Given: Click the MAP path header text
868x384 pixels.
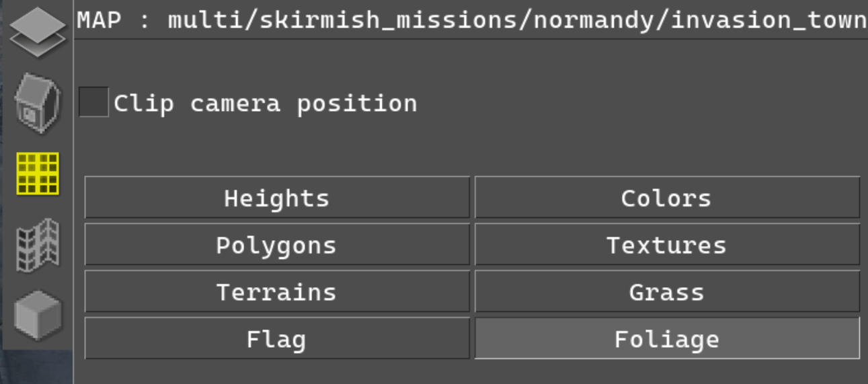Looking at the screenshot, I should (x=471, y=21).
